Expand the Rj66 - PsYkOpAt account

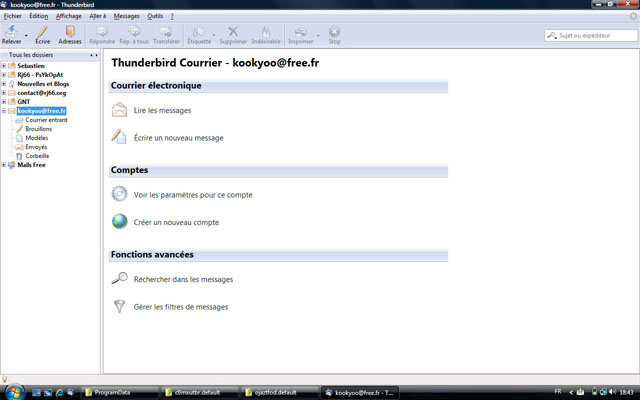click(x=4, y=75)
